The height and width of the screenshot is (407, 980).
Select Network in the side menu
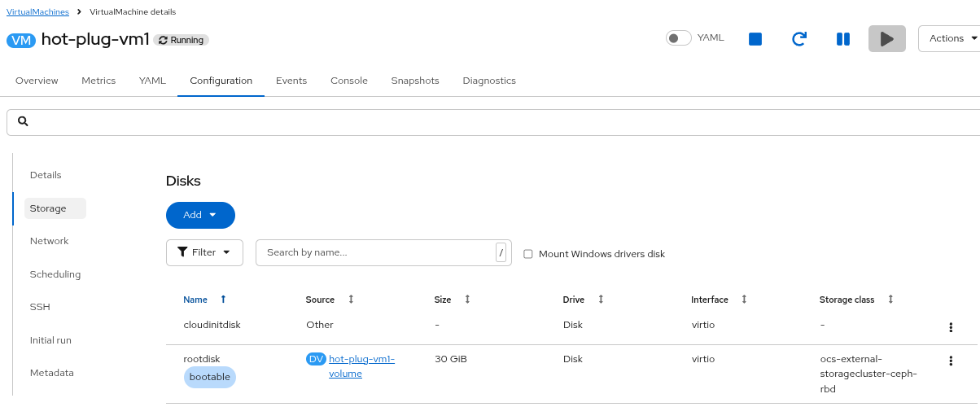[49, 241]
